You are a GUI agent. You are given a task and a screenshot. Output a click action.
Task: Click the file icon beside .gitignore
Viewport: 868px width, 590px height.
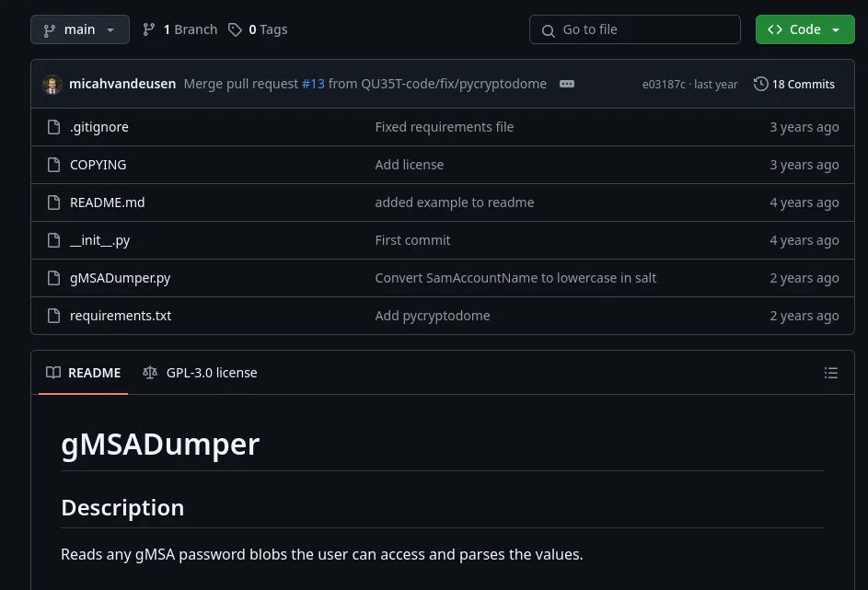point(53,127)
